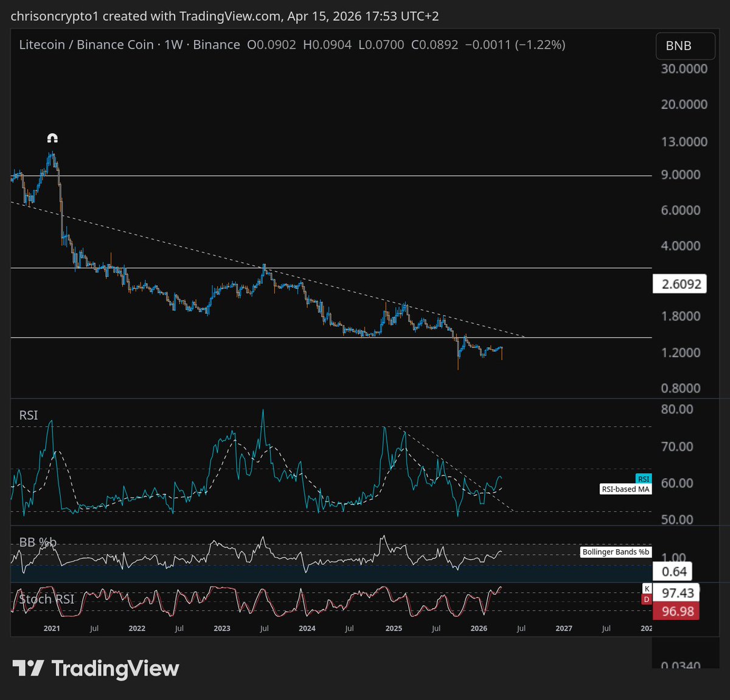Click the 60.00 RSI scale label

coord(677,483)
